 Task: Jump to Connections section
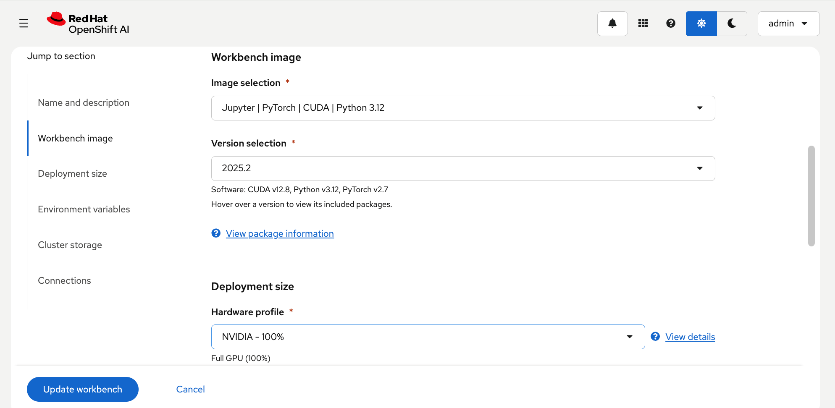64,281
